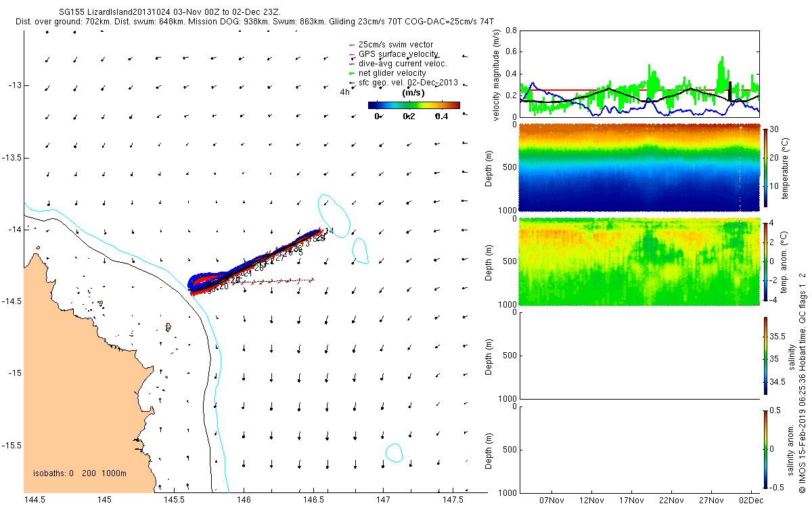Click the '146.5' longitude tick label

(x=313, y=500)
